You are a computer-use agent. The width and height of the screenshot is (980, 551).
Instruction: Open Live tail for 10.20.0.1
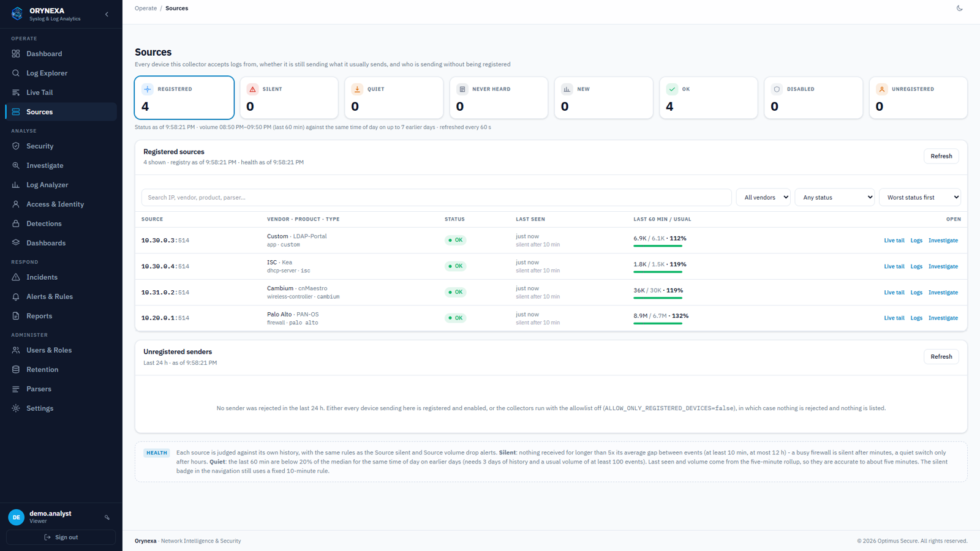click(x=894, y=318)
